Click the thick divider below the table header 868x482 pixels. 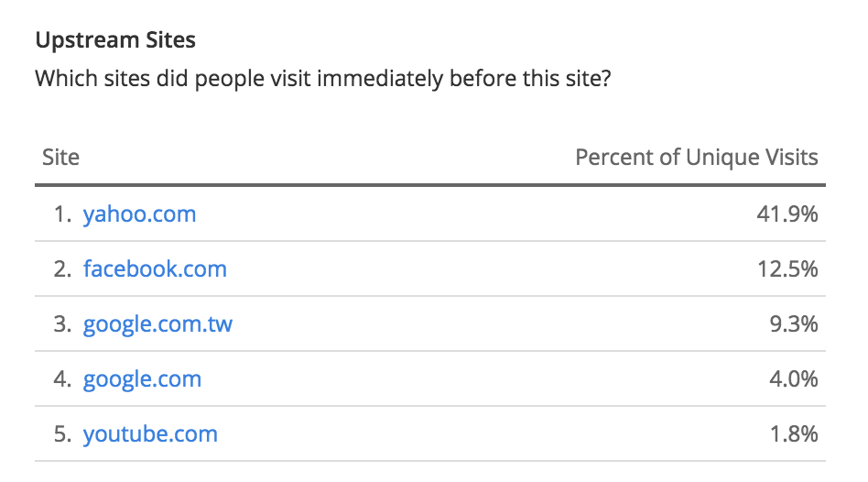(x=430, y=186)
